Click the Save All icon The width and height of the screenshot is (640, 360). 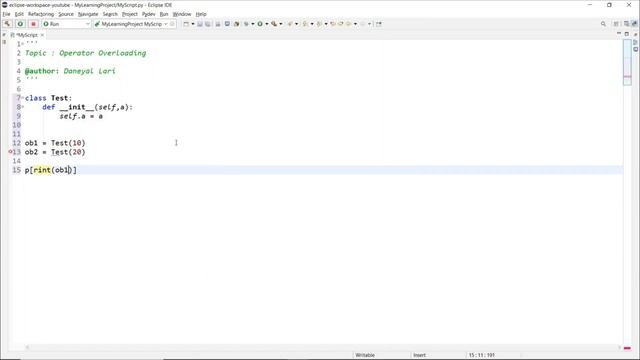208,24
